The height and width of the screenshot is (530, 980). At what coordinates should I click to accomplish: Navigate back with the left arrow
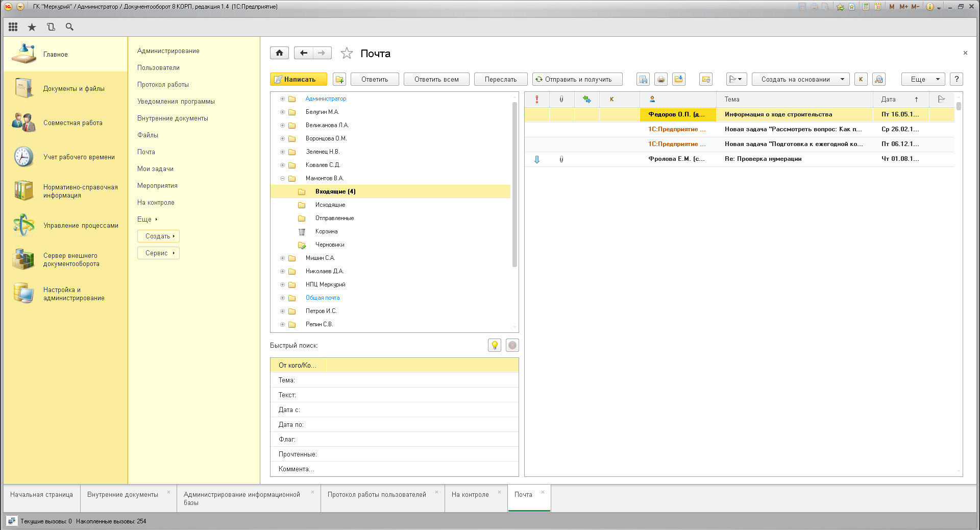point(304,53)
